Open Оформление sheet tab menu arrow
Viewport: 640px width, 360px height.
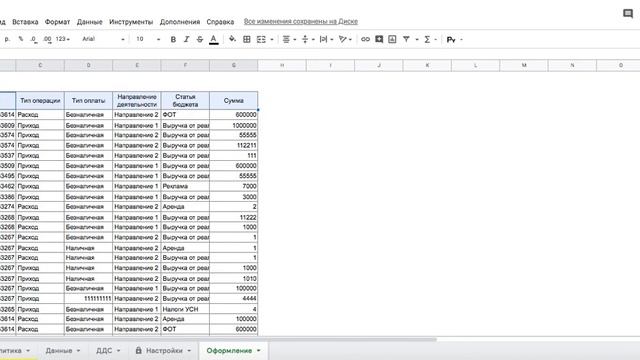258,351
